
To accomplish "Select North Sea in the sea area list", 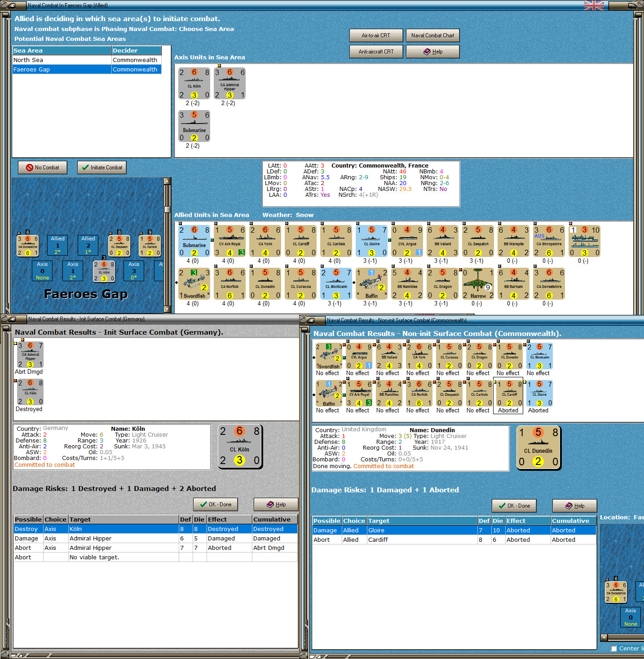I will pos(87,60).
